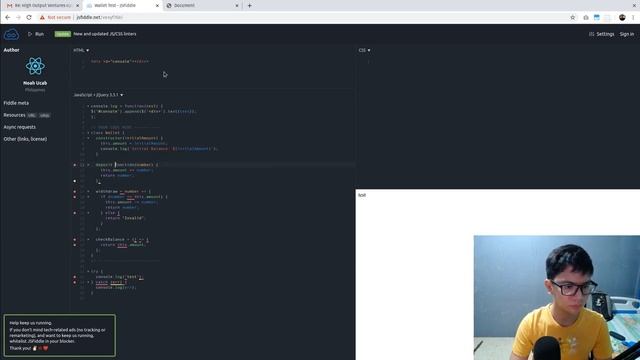This screenshot has height=360, width=640.
Task: Click the Not secure warning icon
Action: click(42, 18)
